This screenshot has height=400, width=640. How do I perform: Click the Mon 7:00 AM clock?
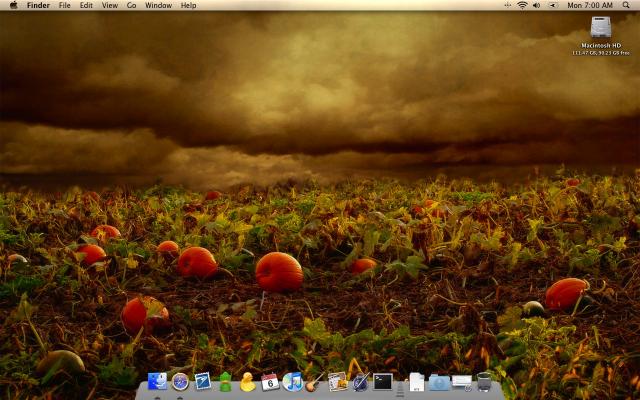coord(589,5)
